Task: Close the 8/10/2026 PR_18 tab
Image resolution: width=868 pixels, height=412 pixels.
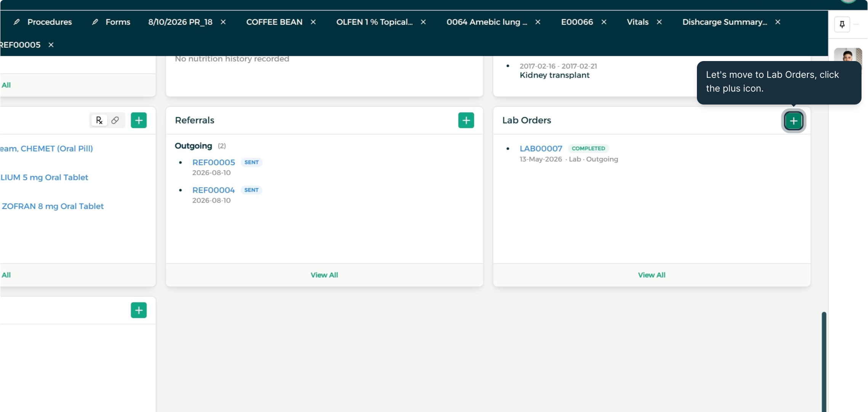Action: pos(223,22)
